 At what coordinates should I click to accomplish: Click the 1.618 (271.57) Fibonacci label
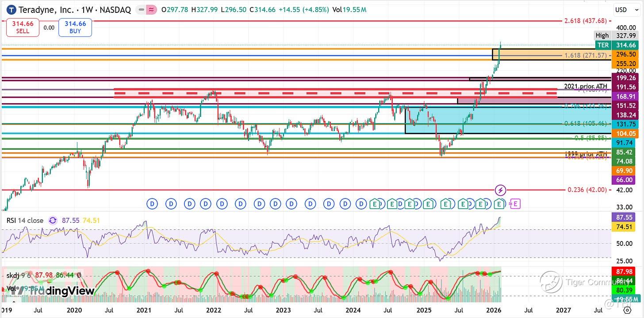pos(585,55)
